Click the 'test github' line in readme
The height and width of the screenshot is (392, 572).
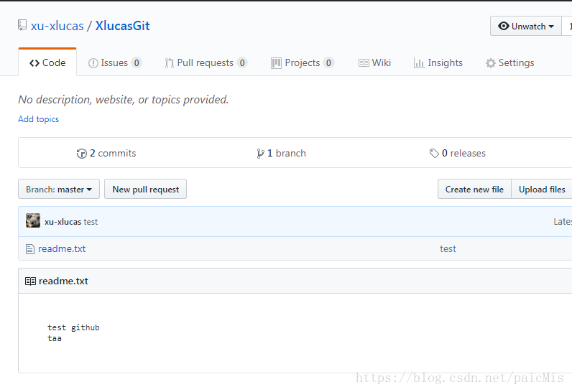click(x=73, y=327)
